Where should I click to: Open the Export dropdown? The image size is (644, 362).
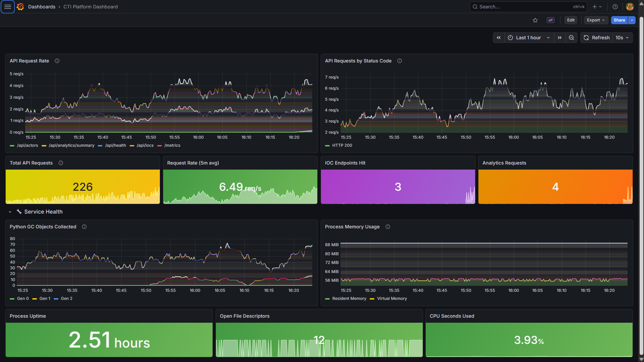[596, 20]
